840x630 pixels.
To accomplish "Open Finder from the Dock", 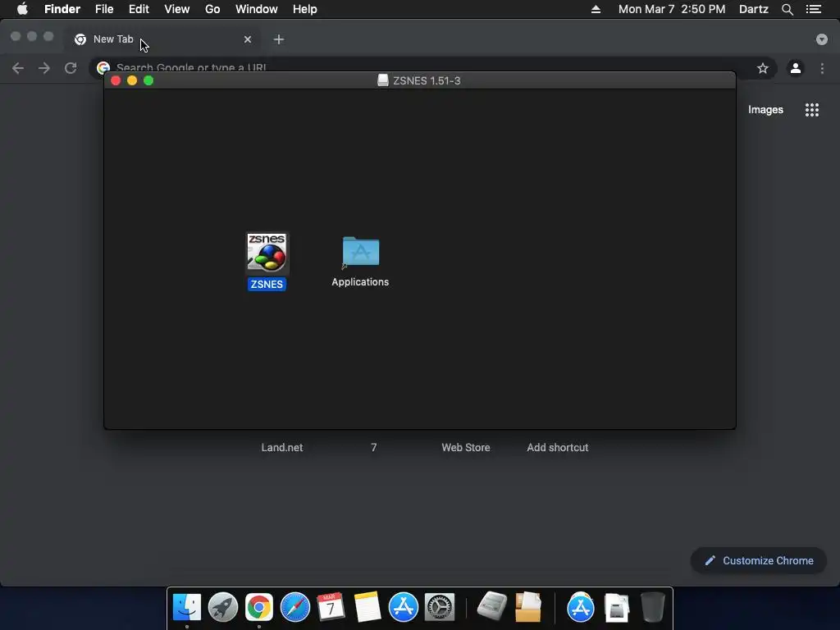I will (186, 607).
